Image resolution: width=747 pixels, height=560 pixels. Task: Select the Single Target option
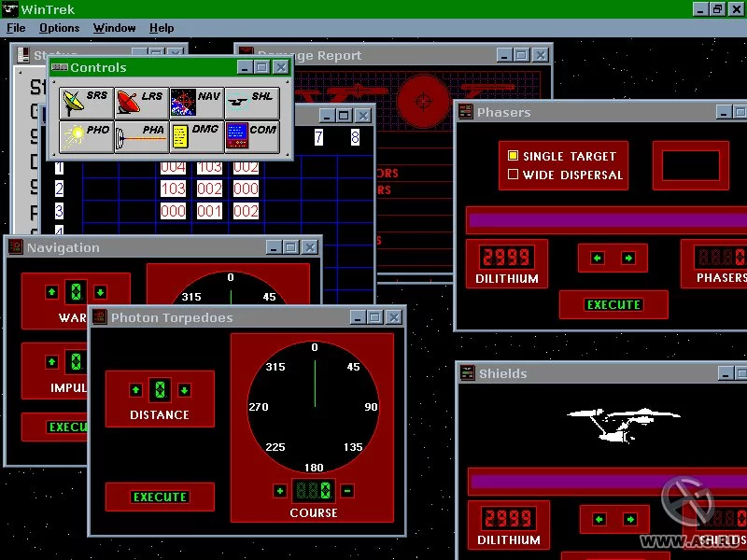563,156
